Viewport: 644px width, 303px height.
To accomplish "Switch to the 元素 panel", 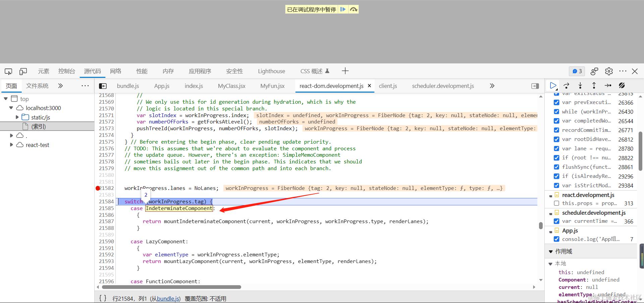I will coord(44,71).
